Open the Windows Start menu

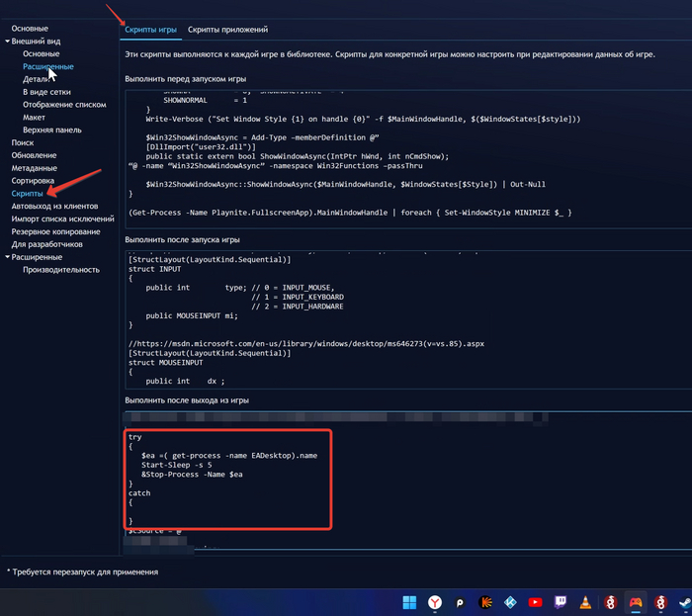(409, 602)
